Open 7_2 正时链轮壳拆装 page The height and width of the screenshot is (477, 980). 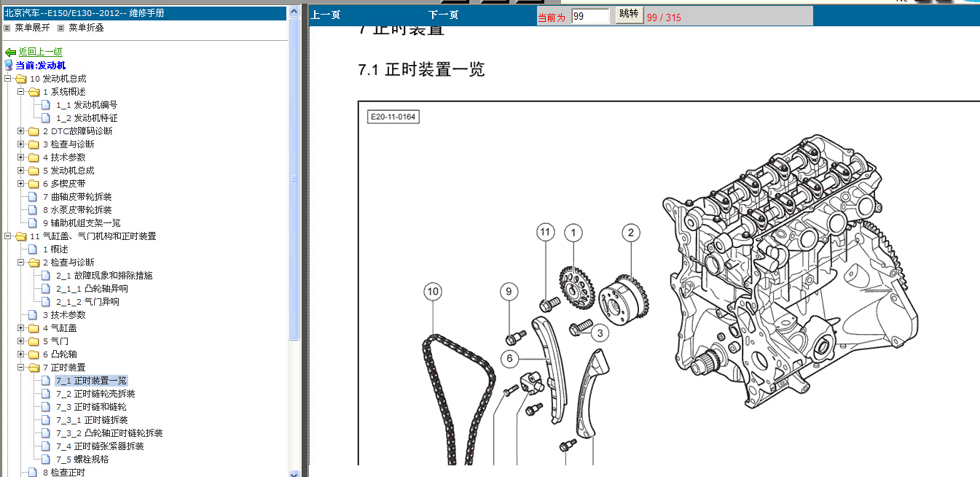pos(95,394)
